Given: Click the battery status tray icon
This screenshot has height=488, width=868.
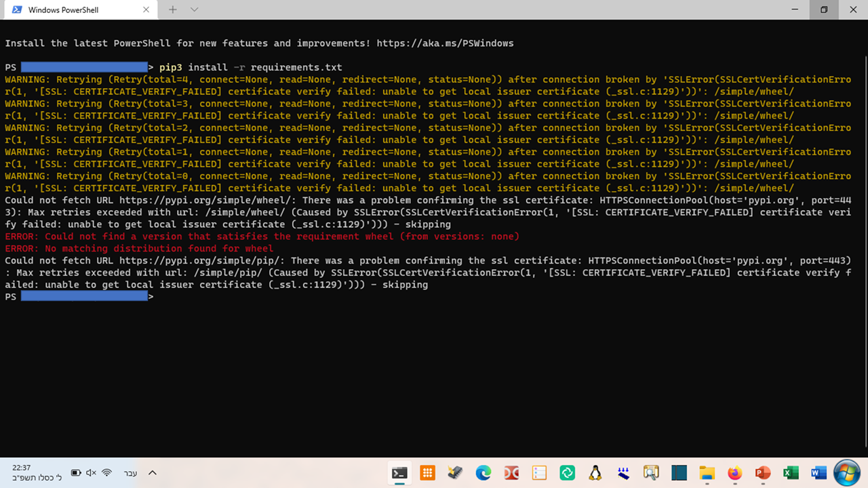Looking at the screenshot, I should (76, 472).
